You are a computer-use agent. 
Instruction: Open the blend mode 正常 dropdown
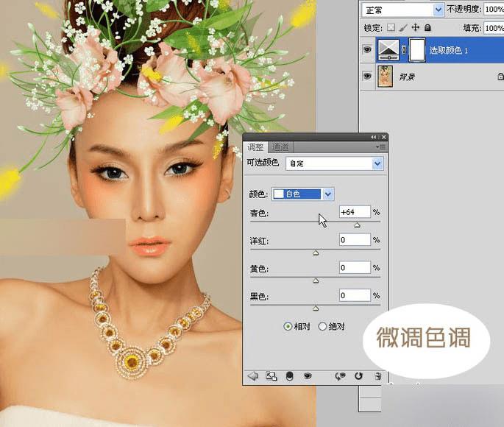pos(402,10)
